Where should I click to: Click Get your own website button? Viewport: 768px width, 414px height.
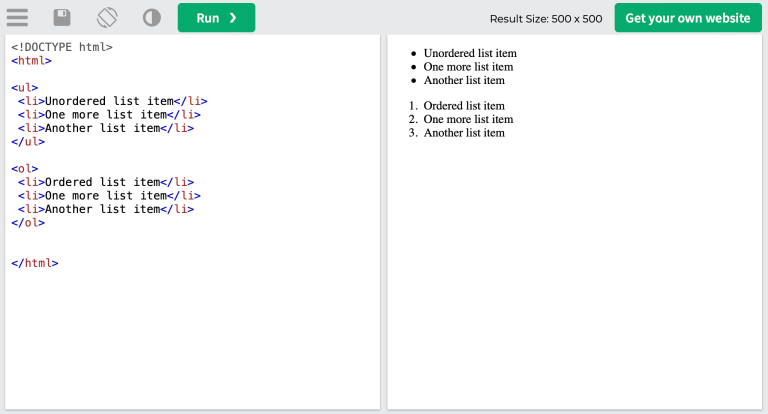pos(687,18)
